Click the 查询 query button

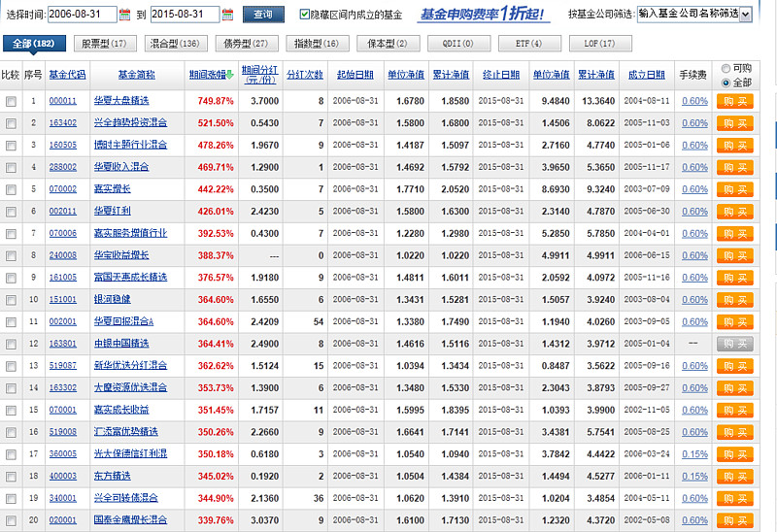pos(262,15)
